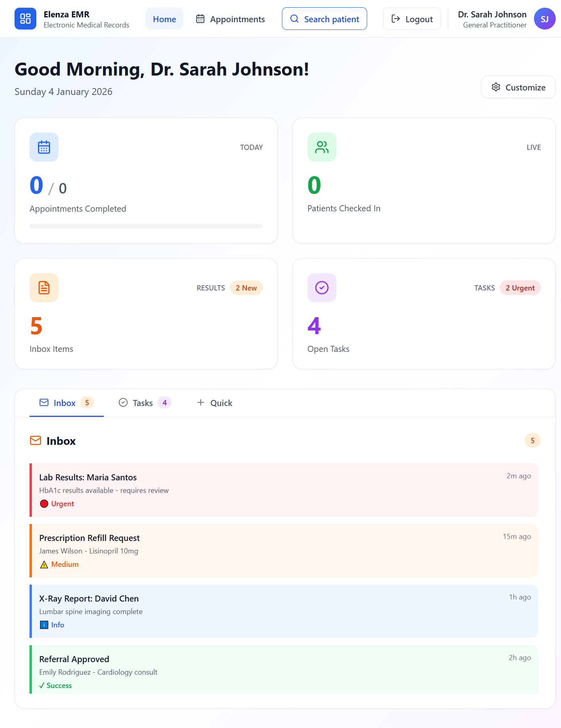
Task: Click the Medium warning triangle icon
Action: [x=44, y=564]
